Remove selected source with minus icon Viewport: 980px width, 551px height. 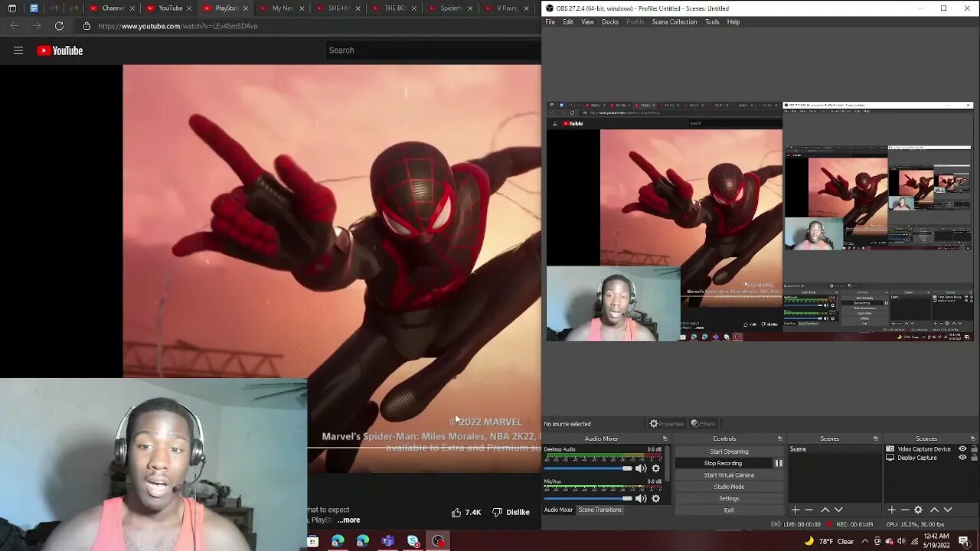(x=904, y=510)
